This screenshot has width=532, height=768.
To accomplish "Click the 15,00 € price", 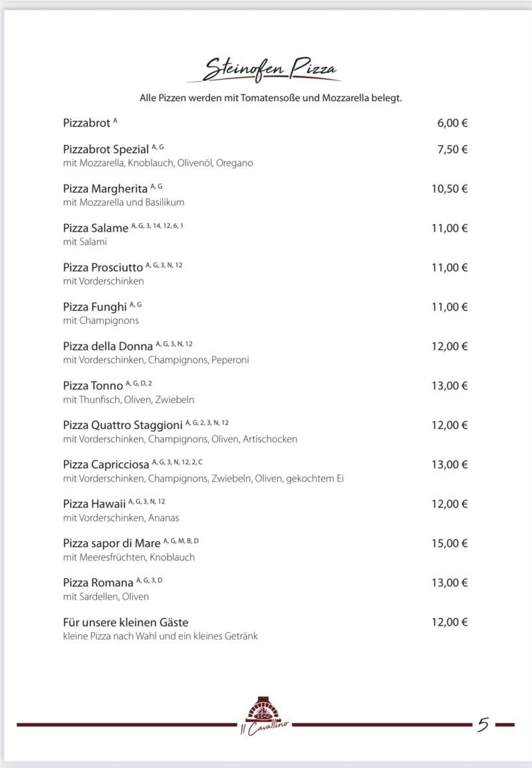I will pos(450,543).
